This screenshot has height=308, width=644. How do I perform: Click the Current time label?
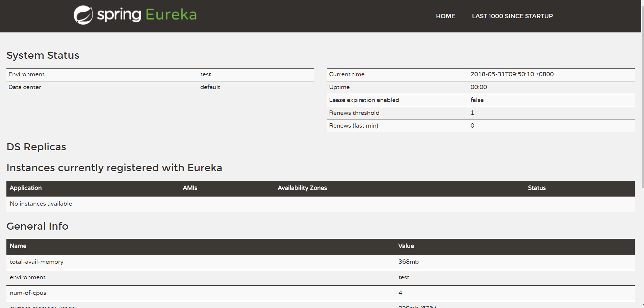point(347,74)
